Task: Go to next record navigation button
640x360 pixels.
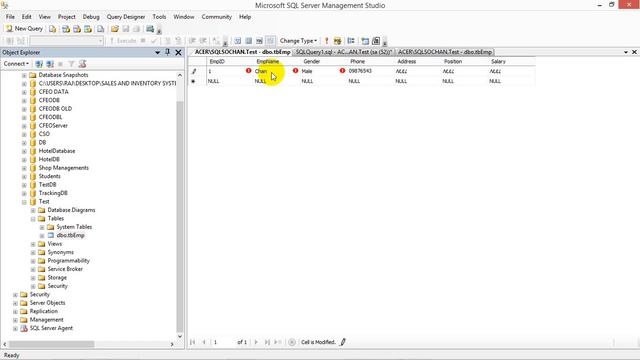Action: (x=256, y=342)
